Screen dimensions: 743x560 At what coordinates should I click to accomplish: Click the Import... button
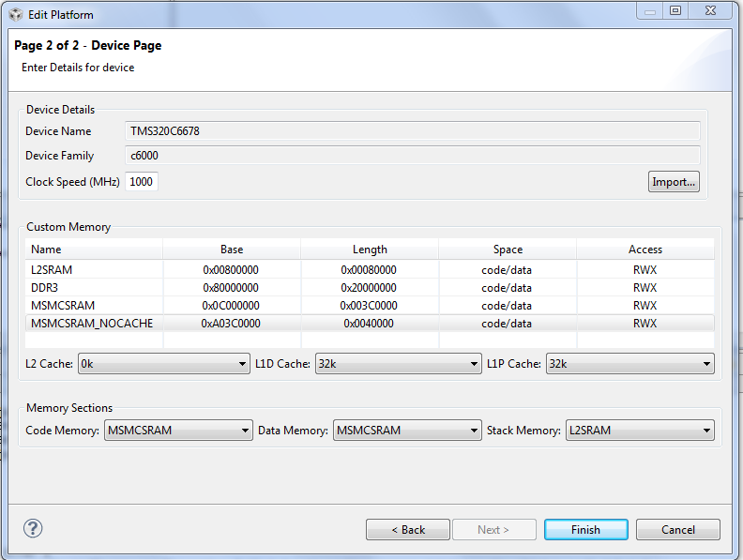tap(674, 182)
